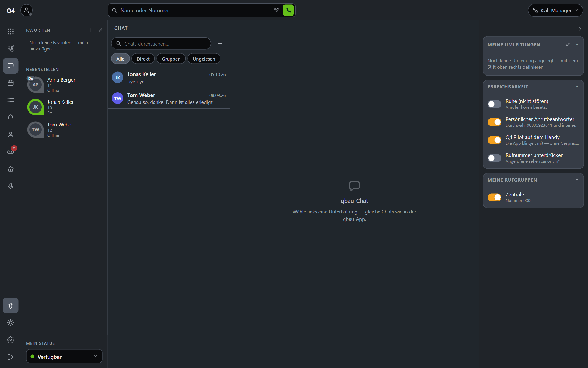588x368 pixels.
Task: Select Anna Berger extension 11
Action: (64, 85)
